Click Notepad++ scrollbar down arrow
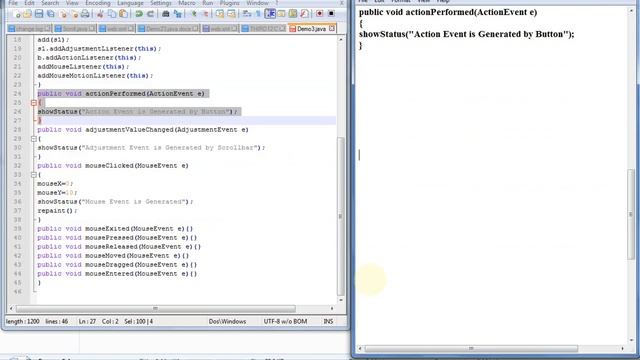The image size is (640, 360). (x=341, y=300)
